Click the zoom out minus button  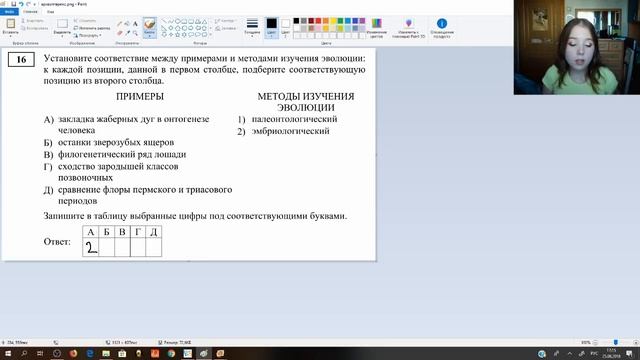pyautogui.click(x=596, y=342)
